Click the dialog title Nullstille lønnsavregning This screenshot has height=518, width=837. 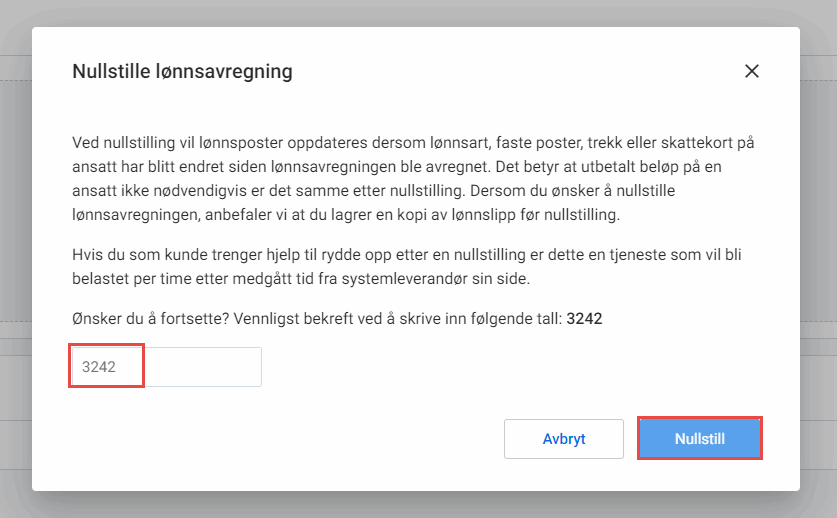182,71
